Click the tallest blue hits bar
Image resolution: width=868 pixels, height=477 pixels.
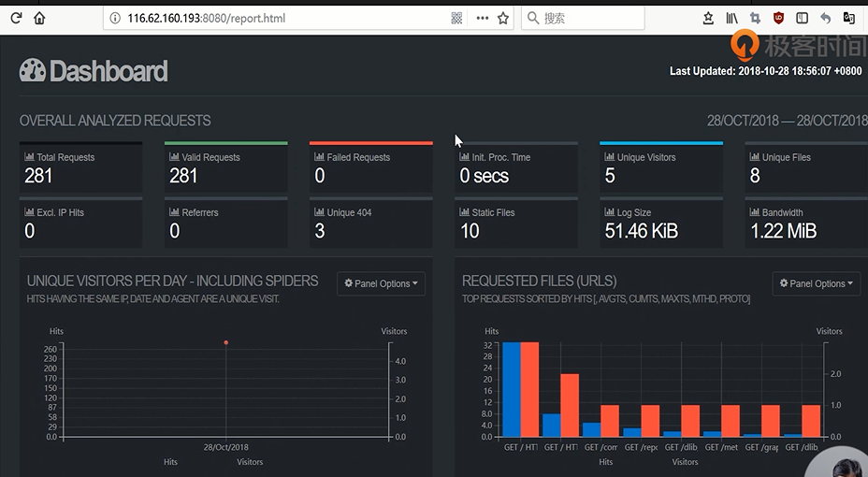click(511, 390)
